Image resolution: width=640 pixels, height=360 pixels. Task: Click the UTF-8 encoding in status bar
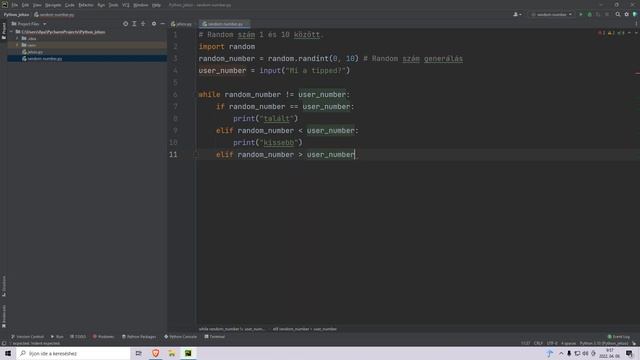pos(552,343)
